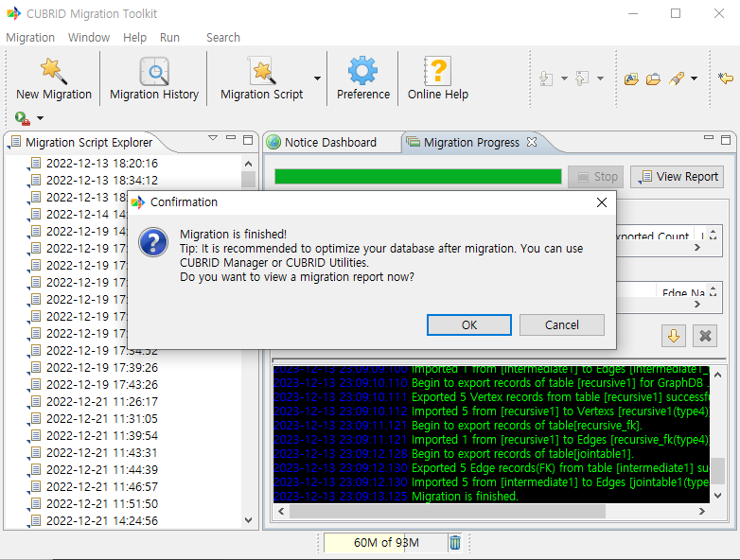Click the New Migration toolbar icon
The height and width of the screenshot is (560, 740).
53,78
